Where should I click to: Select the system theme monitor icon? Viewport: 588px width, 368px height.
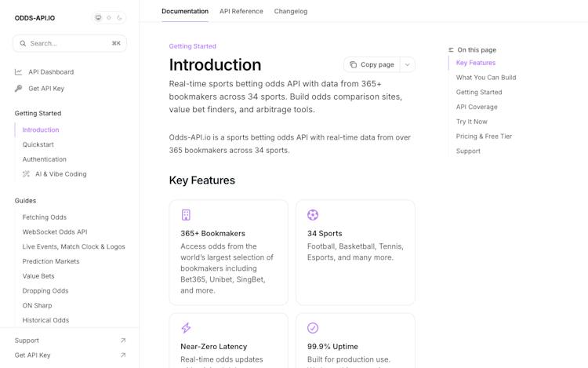pos(98,17)
